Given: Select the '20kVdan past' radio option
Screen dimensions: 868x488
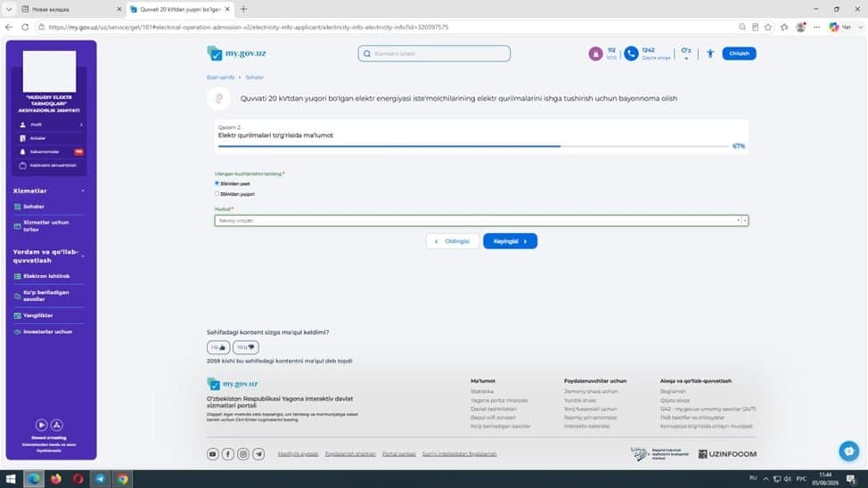Looking at the screenshot, I should coord(217,183).
